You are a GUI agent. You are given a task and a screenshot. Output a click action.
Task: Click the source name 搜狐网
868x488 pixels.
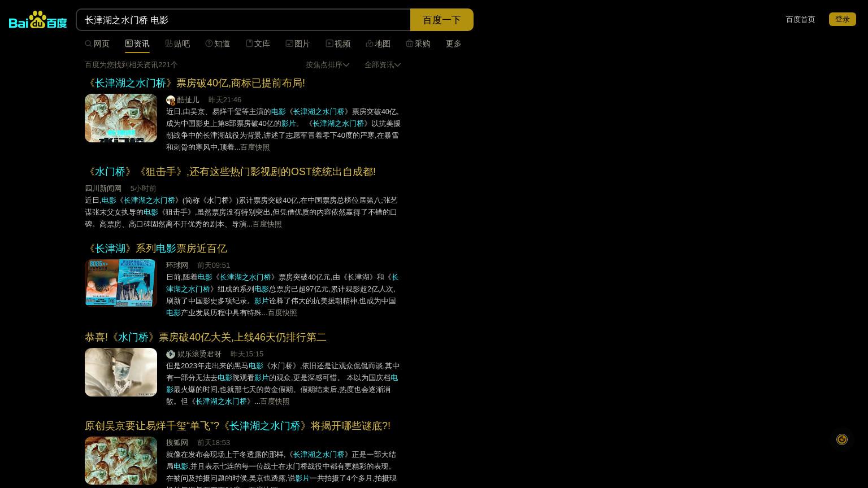177,443
